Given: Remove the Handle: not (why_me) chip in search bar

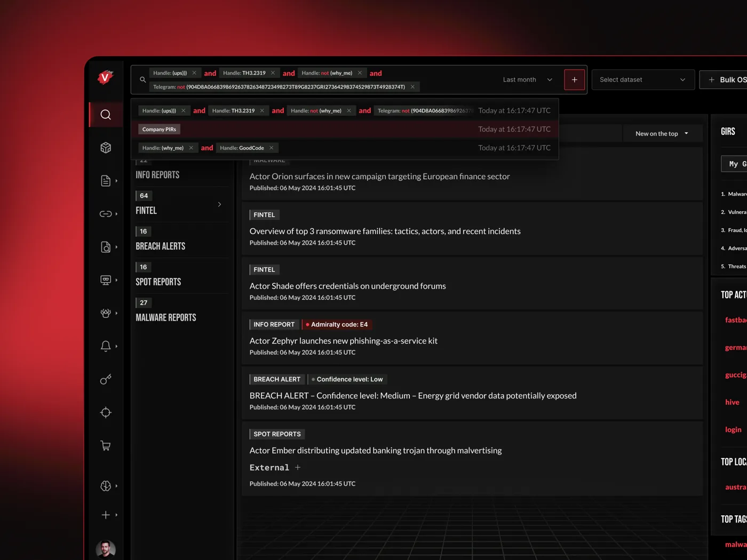Looking at the screenshot, I should click(360, 73).
